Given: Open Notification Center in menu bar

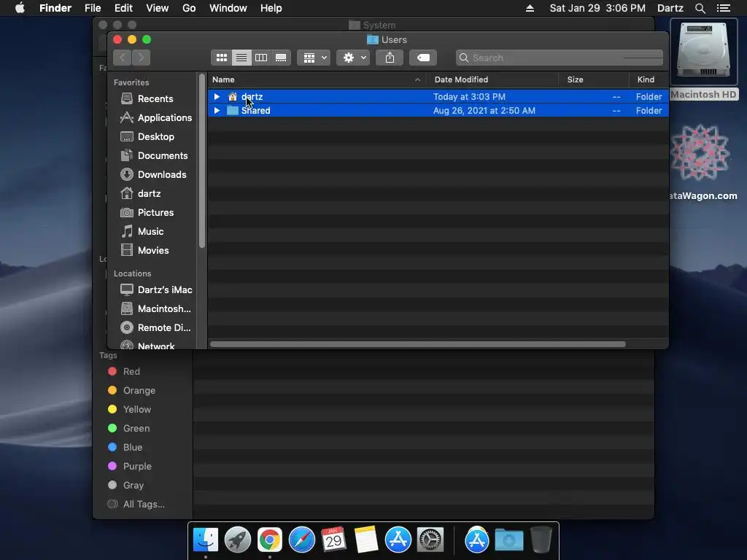Looking at the screenshot, I should (724, 8).
